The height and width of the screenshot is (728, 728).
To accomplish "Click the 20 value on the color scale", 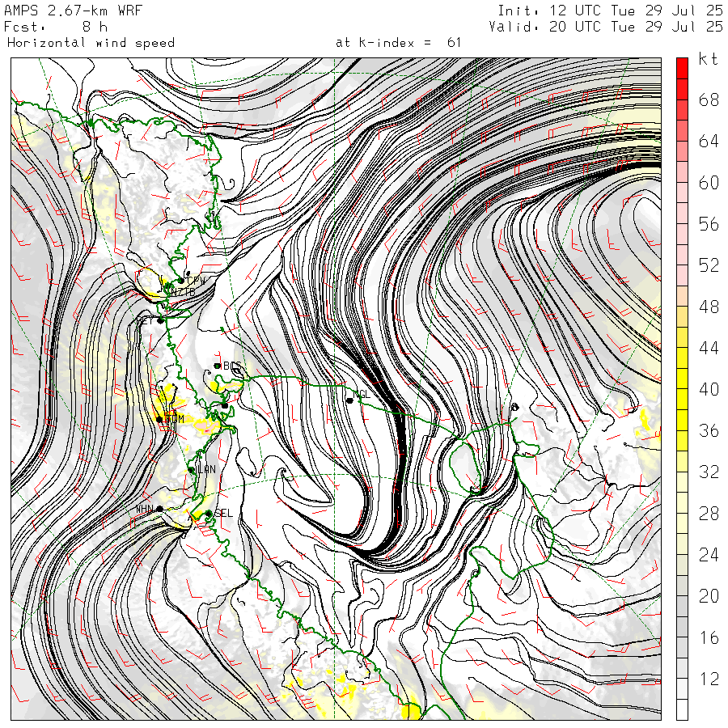I will 709,596.
